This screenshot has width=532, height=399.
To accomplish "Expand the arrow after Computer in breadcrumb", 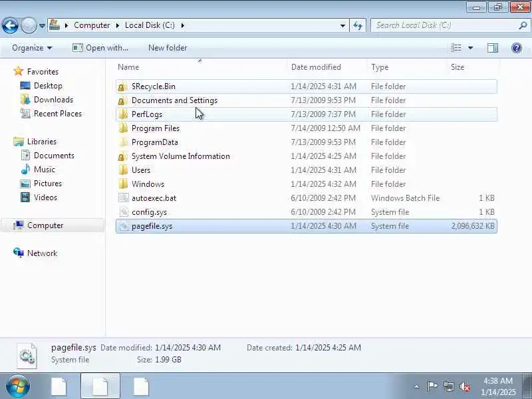I will tap(118, 25).
